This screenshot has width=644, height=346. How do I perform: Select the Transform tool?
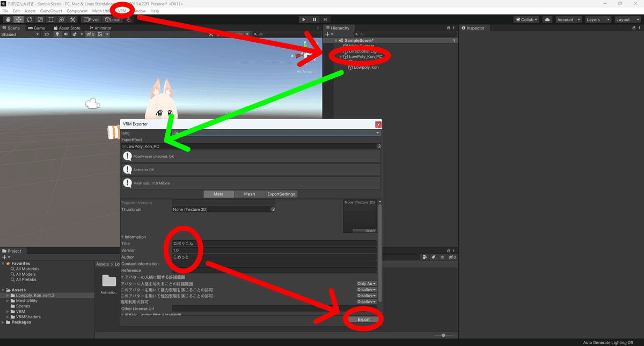pyautogui.click(x=61, y=19)
